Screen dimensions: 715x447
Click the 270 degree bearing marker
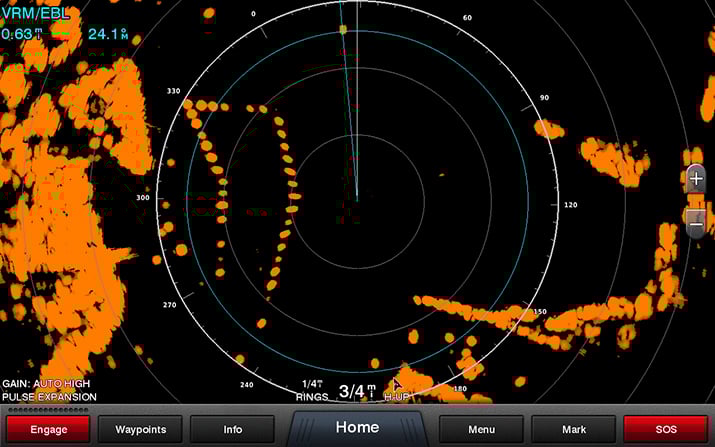169,305
